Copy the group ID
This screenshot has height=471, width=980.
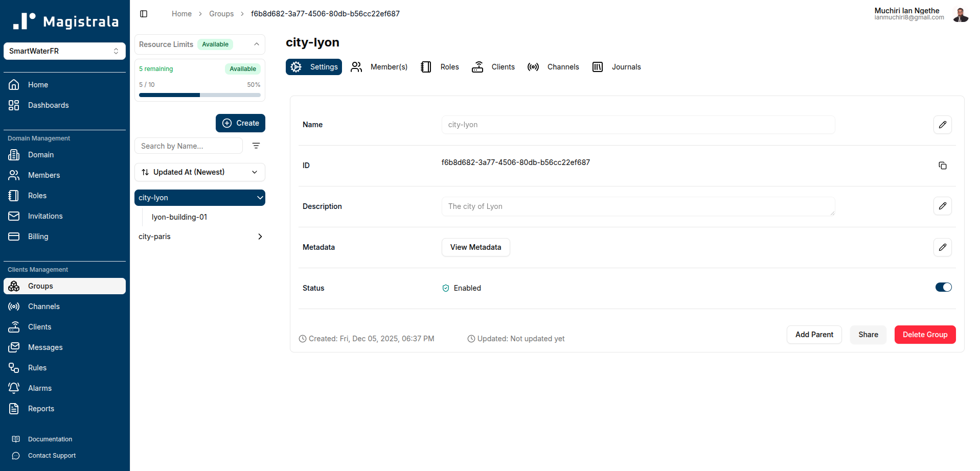coord(942,166)
